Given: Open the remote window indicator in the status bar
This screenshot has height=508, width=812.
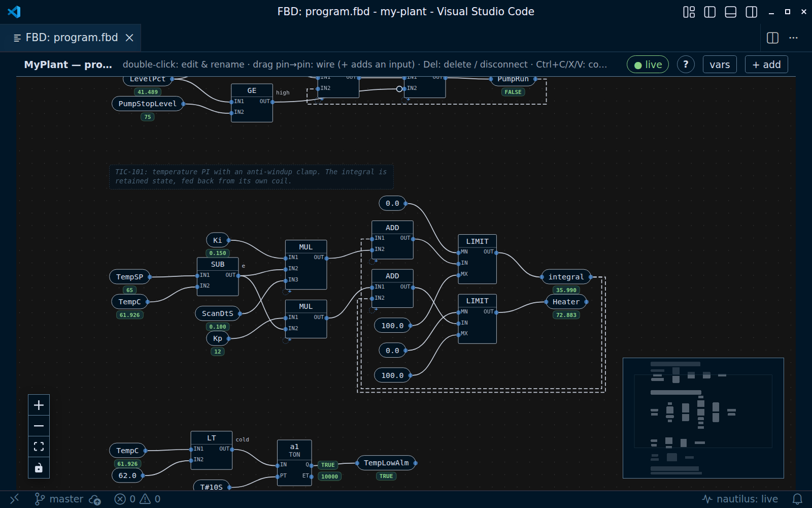Looking at the screenshot, I should click(14, 499).
